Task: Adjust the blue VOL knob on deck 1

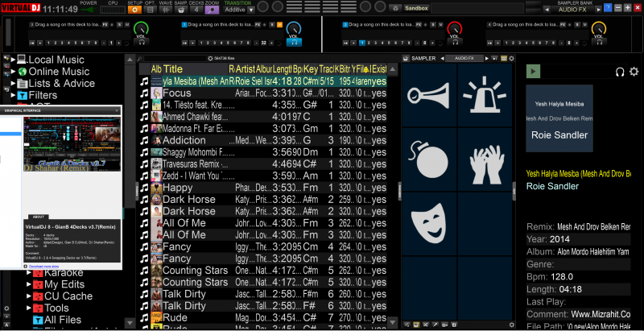Action: point(294,29)
